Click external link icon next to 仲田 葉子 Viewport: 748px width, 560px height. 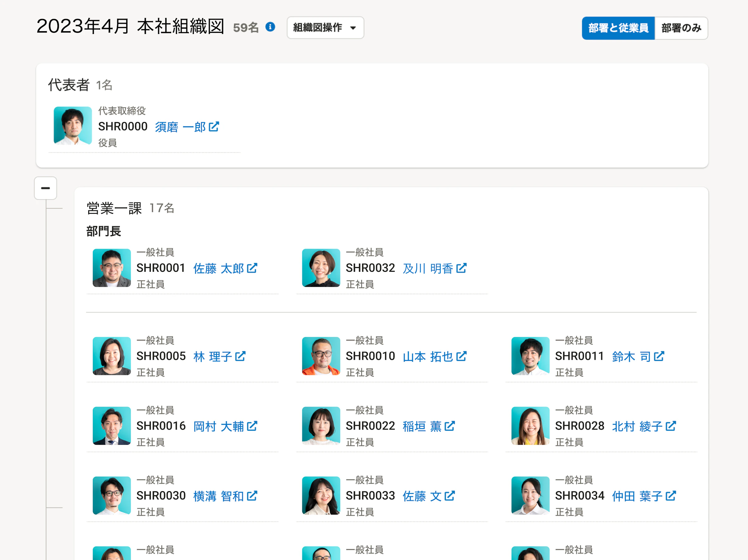point(671,496)
